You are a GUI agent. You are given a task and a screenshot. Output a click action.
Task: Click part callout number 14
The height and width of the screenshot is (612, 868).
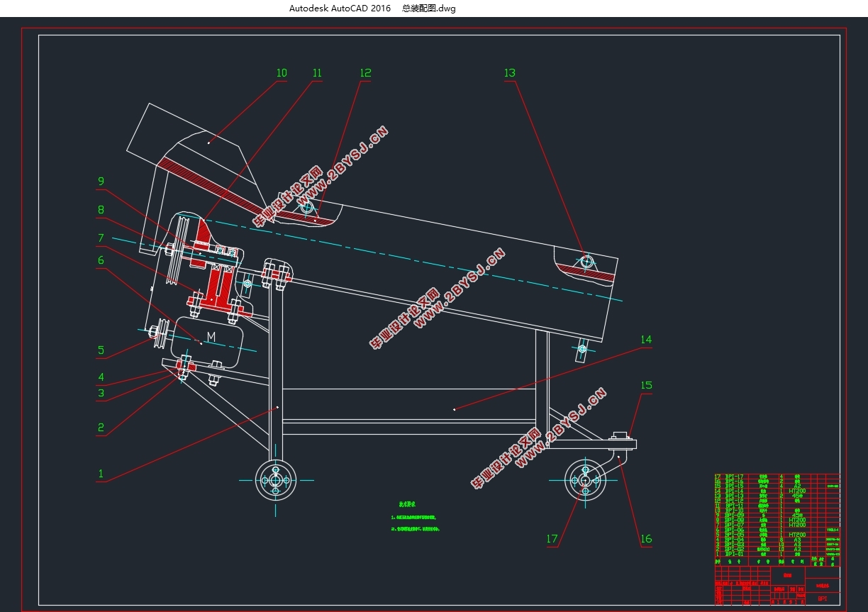(645, 340)
